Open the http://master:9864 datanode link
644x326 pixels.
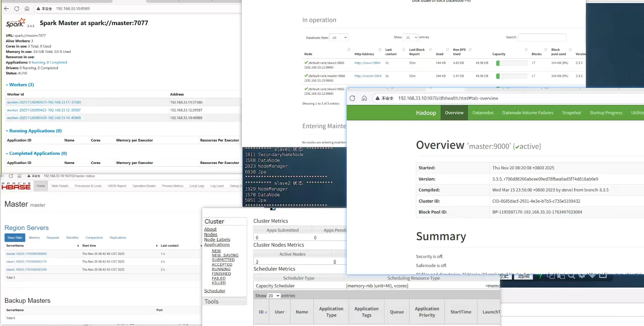tap(368, 76)
